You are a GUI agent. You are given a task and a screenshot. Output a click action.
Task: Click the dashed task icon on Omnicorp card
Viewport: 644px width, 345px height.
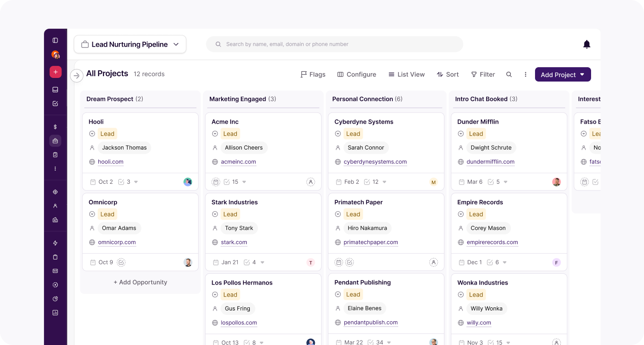121,262
